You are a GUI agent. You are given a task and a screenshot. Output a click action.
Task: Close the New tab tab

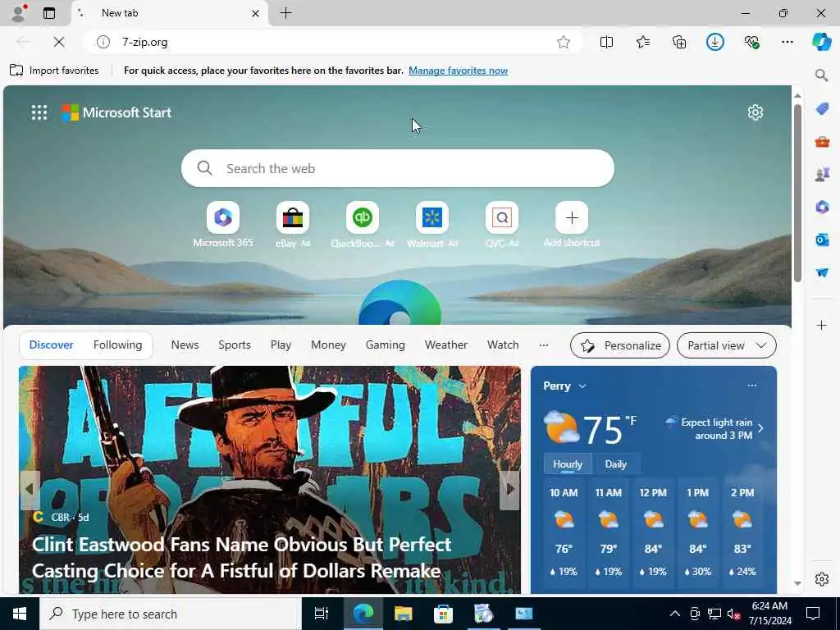pyautogui.click(x=256, y=13)
